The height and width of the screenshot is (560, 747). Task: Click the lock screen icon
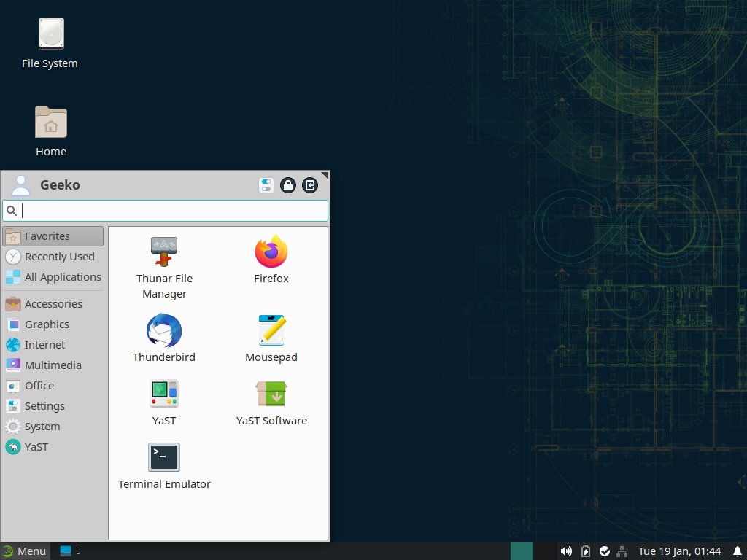pyautogui.click(x=288, y=185)
